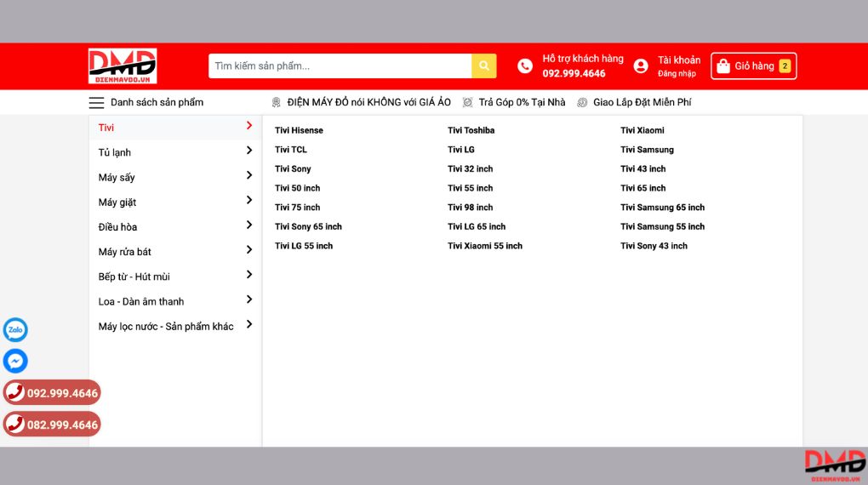Expand the Bếp từ - Hút mùi chevron
Image resolution: width=868 pixels, height=485 pixels.
pyautogui.click(x=249, y=275)
